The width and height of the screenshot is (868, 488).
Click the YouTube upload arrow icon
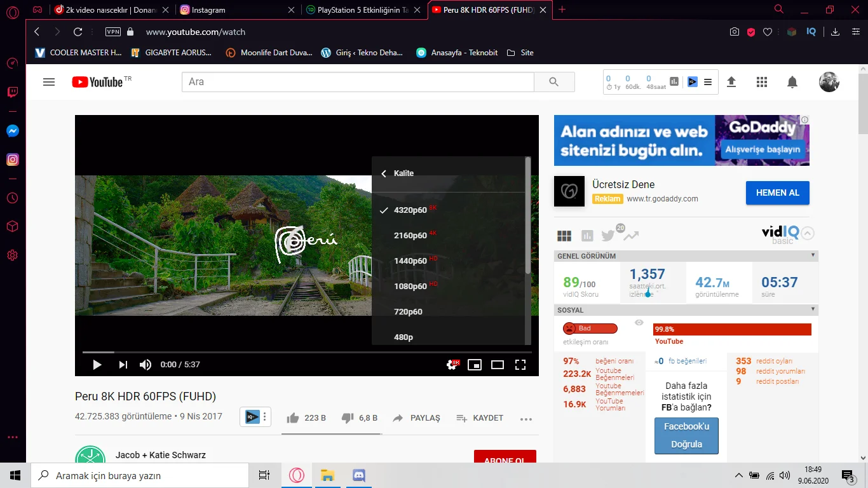coord(731,82)
